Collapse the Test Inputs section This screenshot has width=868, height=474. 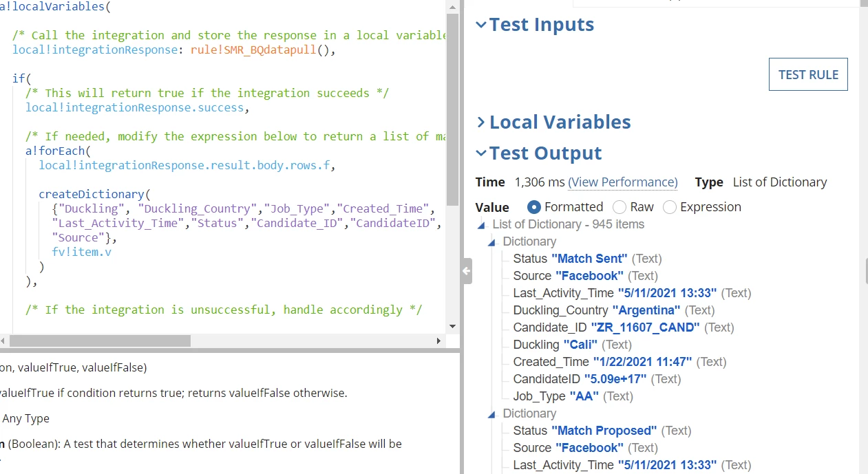click(481, 25)
